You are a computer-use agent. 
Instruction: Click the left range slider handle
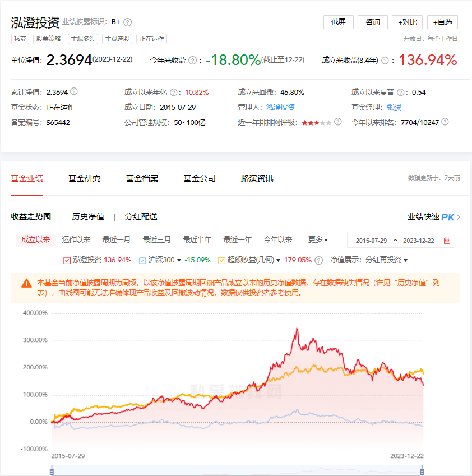pyautogui.click(x=52, y=471)
